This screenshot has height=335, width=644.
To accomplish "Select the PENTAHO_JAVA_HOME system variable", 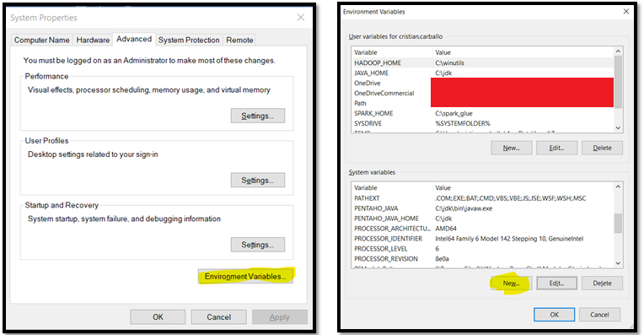I will [386, 219].
